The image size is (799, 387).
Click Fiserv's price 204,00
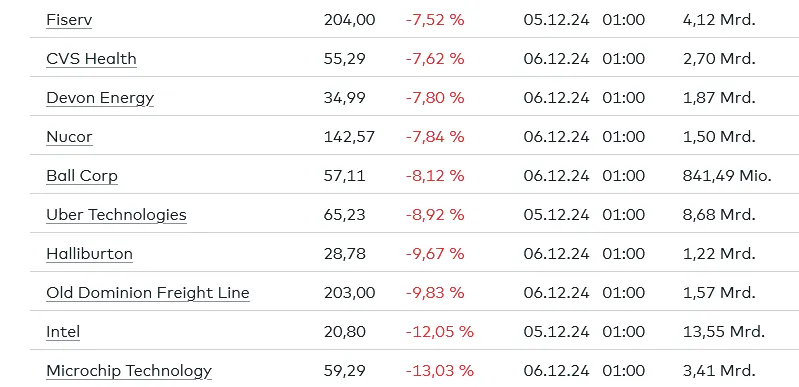click(x=350, y=20)
